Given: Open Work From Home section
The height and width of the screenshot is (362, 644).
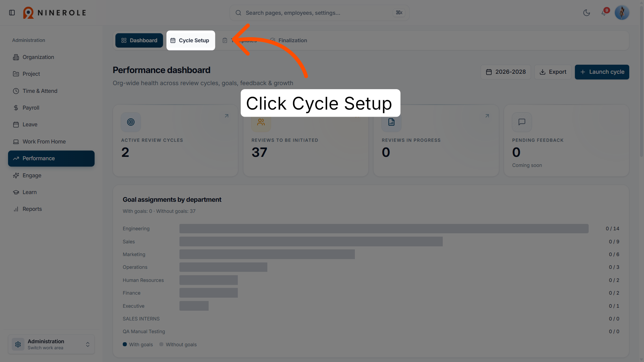Looking at the screenshot, I should [x=51, y=141].
